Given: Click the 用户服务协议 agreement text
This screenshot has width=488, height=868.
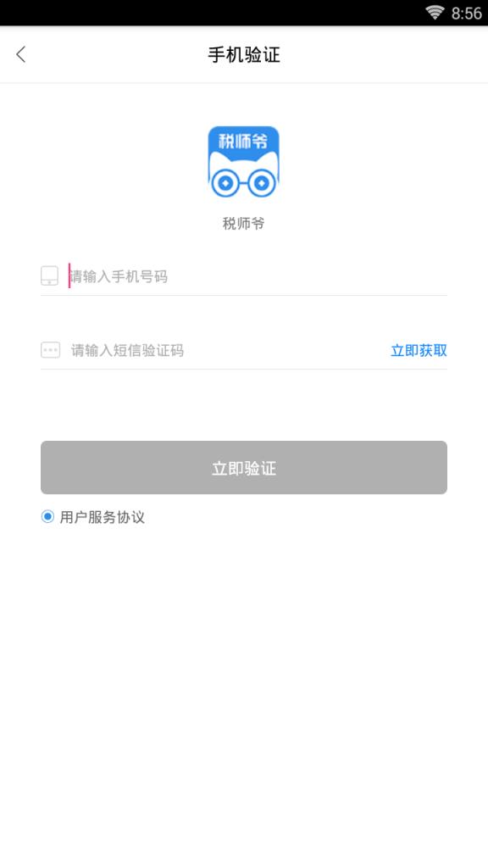Looking at the screenshot, I should point(100,518).
